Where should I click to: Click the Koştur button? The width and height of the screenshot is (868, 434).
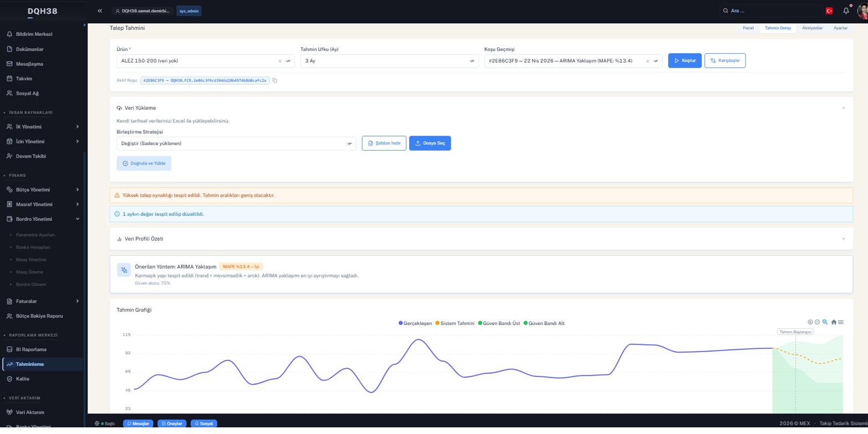[685, 61]
